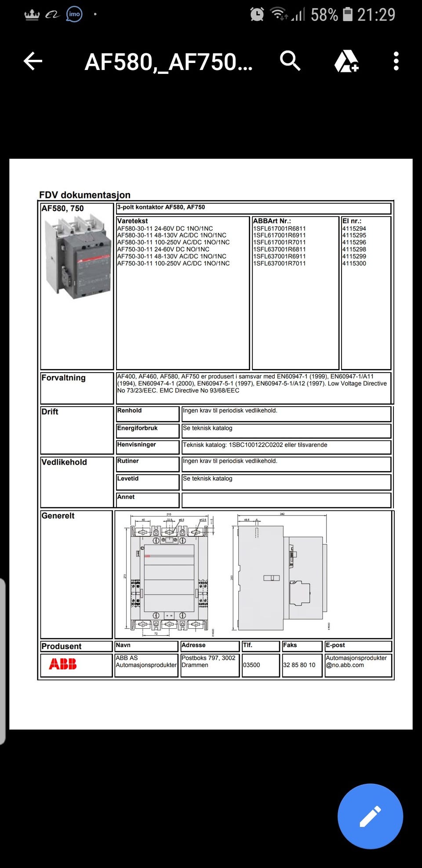Open search with the magnifier icon
Image resolution: width=422 pixels, height=868 pixels.
(x=290, y=61)
